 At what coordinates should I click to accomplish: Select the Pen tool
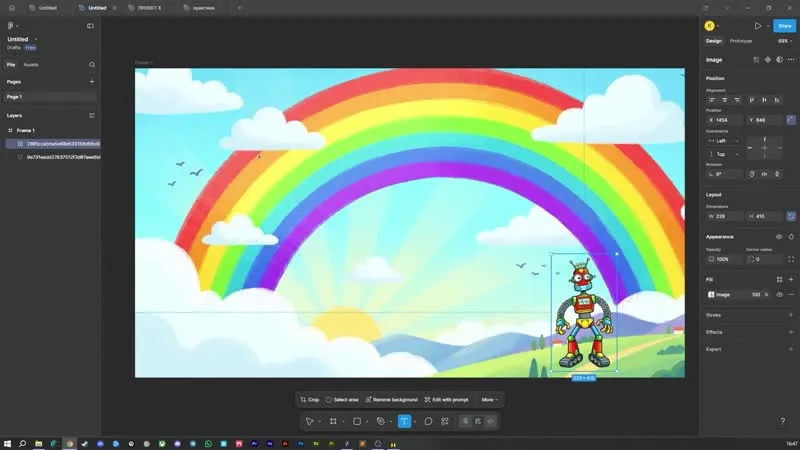[x=381, y=421]
